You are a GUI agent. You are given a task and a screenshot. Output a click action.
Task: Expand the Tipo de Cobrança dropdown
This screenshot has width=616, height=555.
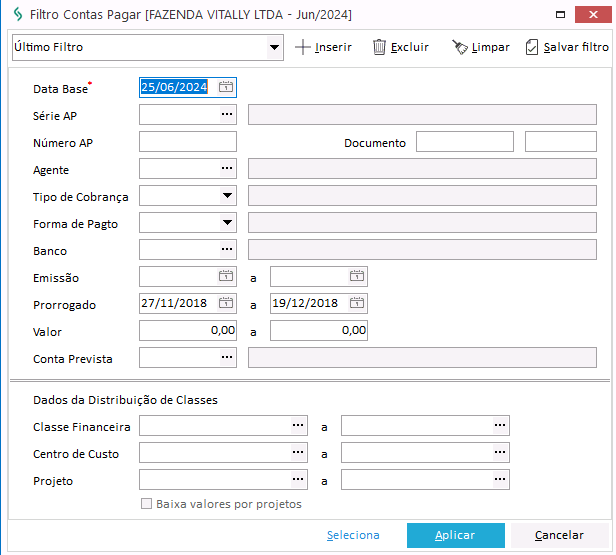tap(227, 195)
